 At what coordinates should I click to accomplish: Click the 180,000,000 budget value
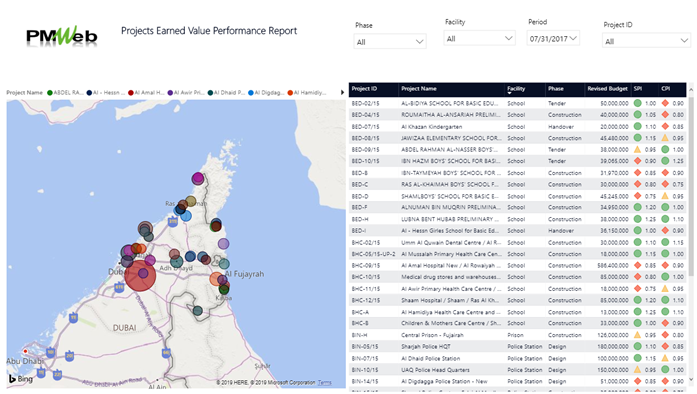coord(613,346)
